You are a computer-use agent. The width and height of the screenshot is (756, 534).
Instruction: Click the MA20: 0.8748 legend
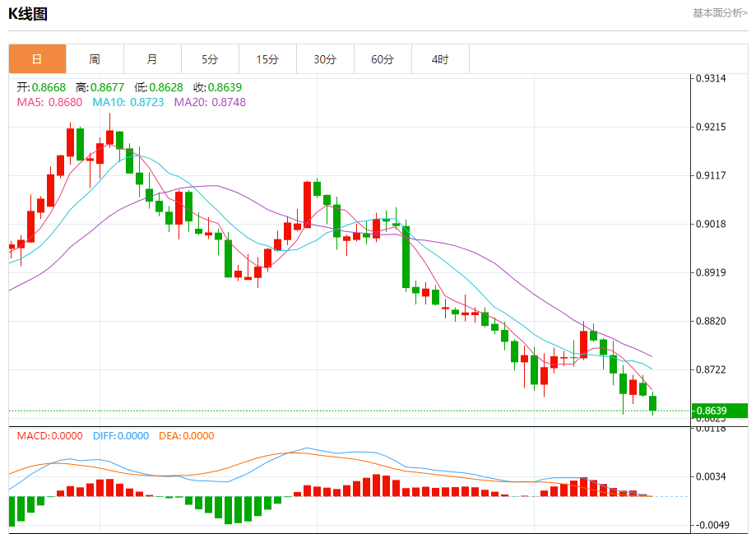click(x=210, y=102)
